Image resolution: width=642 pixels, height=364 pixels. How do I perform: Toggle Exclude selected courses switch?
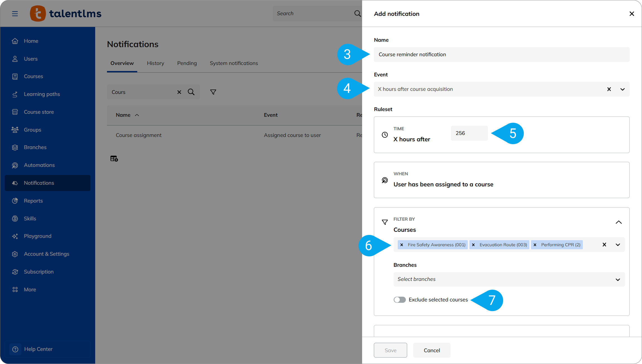400,300
